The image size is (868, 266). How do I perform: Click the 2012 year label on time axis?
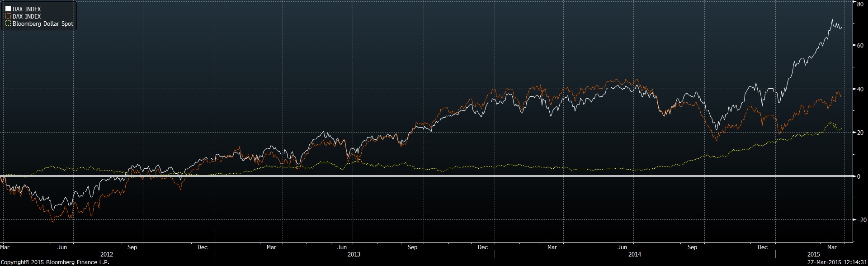[107, 254]
